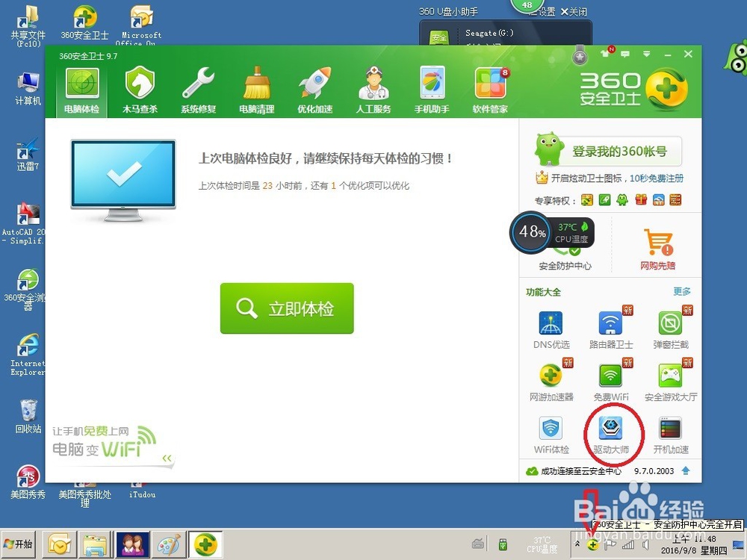747x560 pixels.
Task: Open the 系统修复 tab
Action: point(198,90)
